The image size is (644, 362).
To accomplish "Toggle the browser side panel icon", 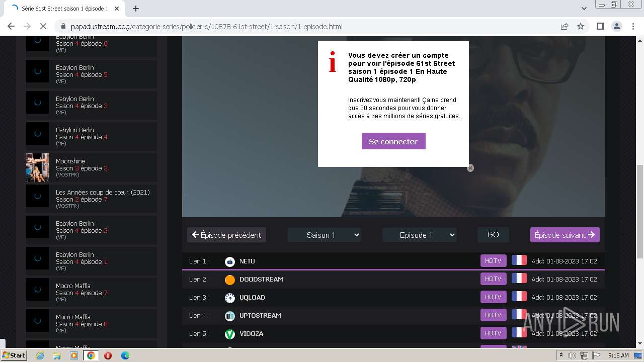I will tap(600, 26).
